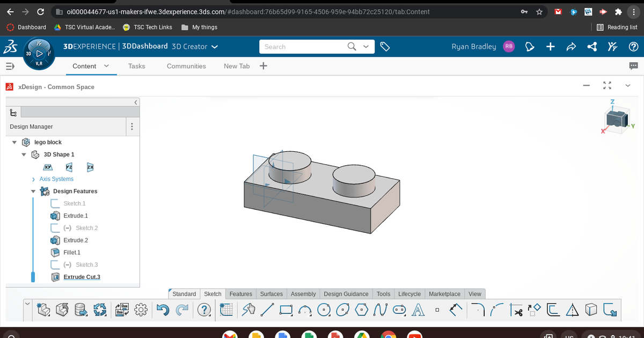Select the Point sketch tool
The image size is (644, 338).
(x=437, y=310)
